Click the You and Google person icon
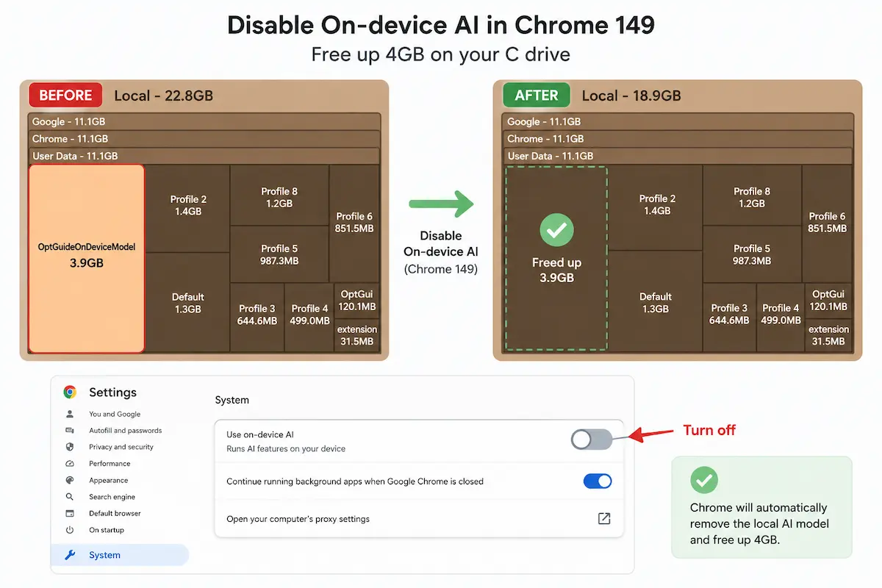The width and height of the screenshot is (882, 588). 70,414
